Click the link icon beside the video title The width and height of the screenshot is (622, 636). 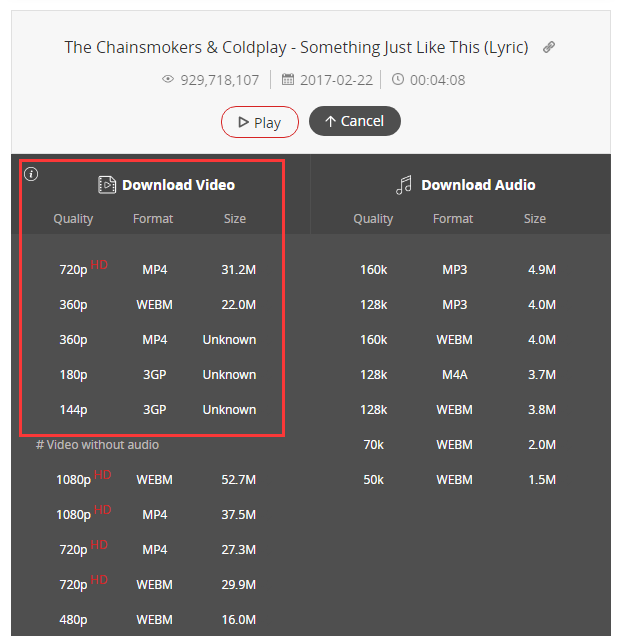coord(549,47)
